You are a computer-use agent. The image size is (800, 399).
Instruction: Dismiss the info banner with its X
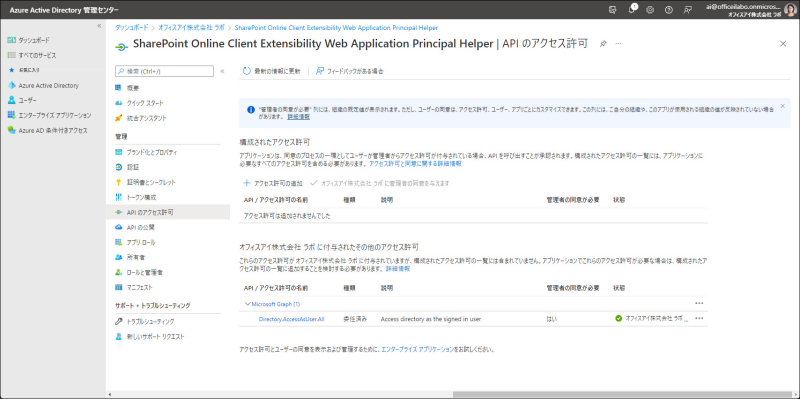point(782,106)
